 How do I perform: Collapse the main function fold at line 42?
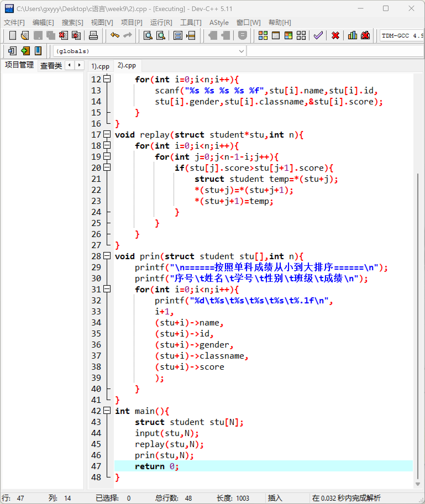(x=107, y=411)
